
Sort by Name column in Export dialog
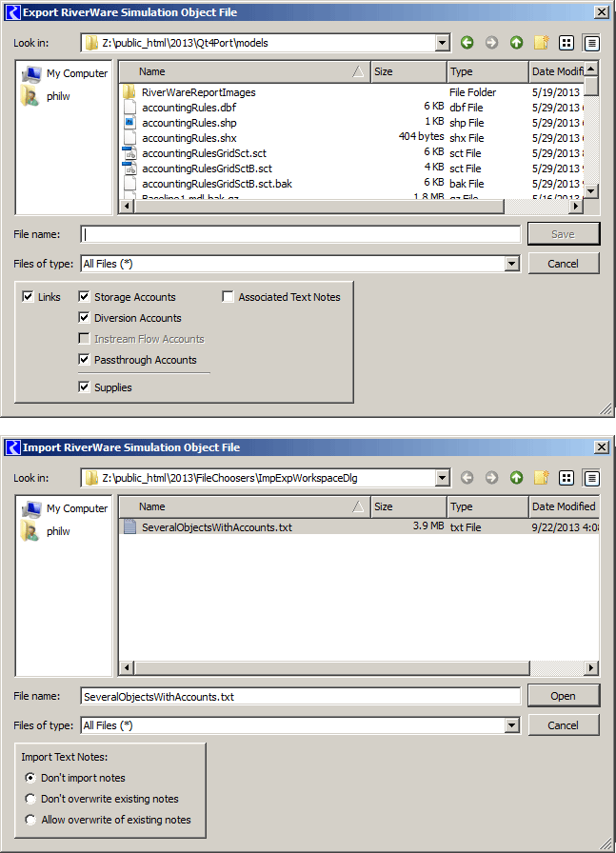pos(245,71)
